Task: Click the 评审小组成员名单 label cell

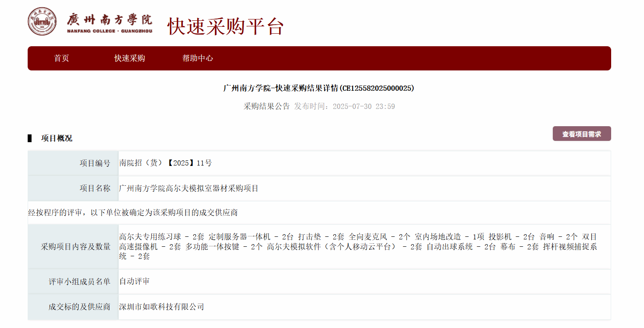Action: [73, 282]
